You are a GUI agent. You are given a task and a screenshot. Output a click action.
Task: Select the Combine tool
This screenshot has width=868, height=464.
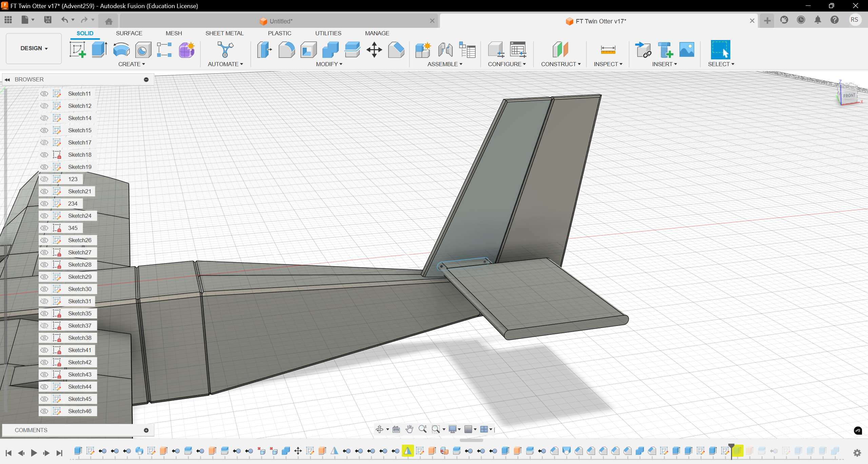click(331, 50)
